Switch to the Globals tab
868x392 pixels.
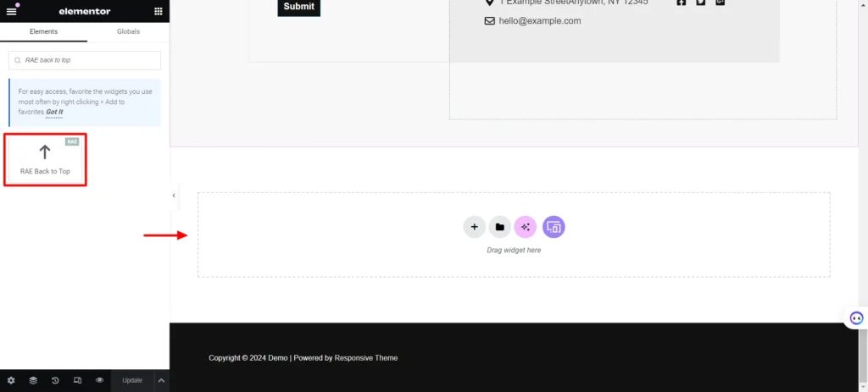pyautogui.click(x=128, y=31)
